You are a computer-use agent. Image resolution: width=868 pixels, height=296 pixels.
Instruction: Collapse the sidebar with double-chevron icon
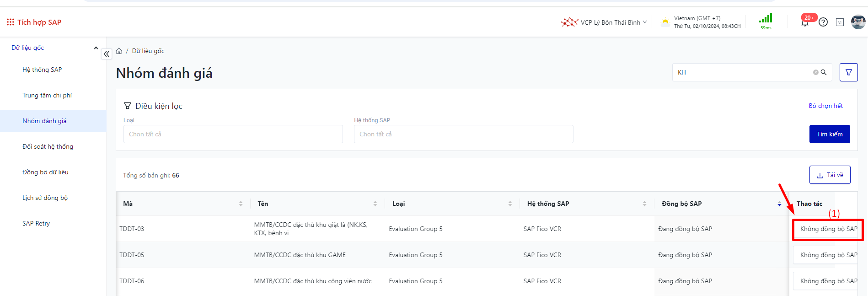pos(107,54)
